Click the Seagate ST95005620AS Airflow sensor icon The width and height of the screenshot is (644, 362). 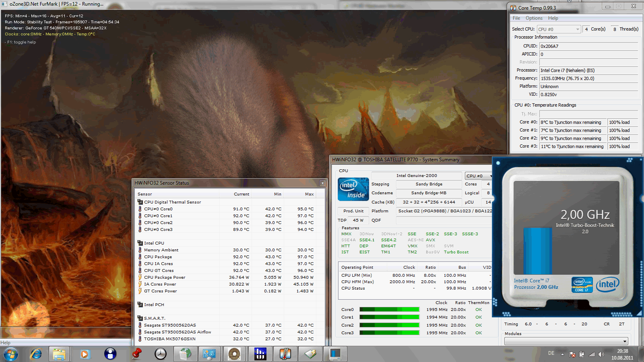coord(140,332)
